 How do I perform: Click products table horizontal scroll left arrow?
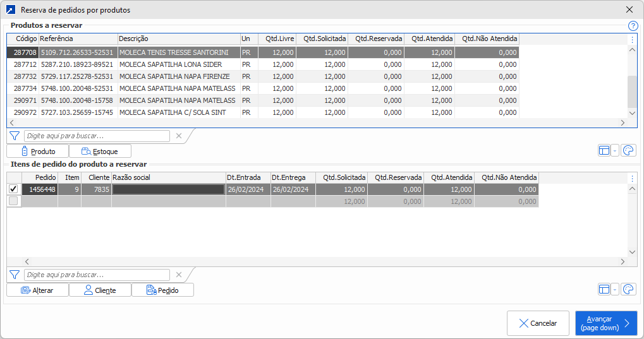(12, 122)
